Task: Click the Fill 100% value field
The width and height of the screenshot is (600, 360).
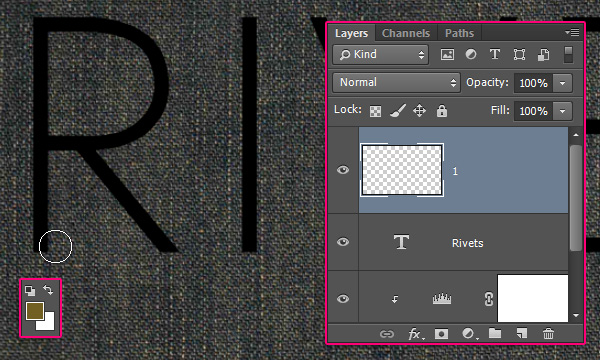Action: pyautogui.click(x=533, y=111)
